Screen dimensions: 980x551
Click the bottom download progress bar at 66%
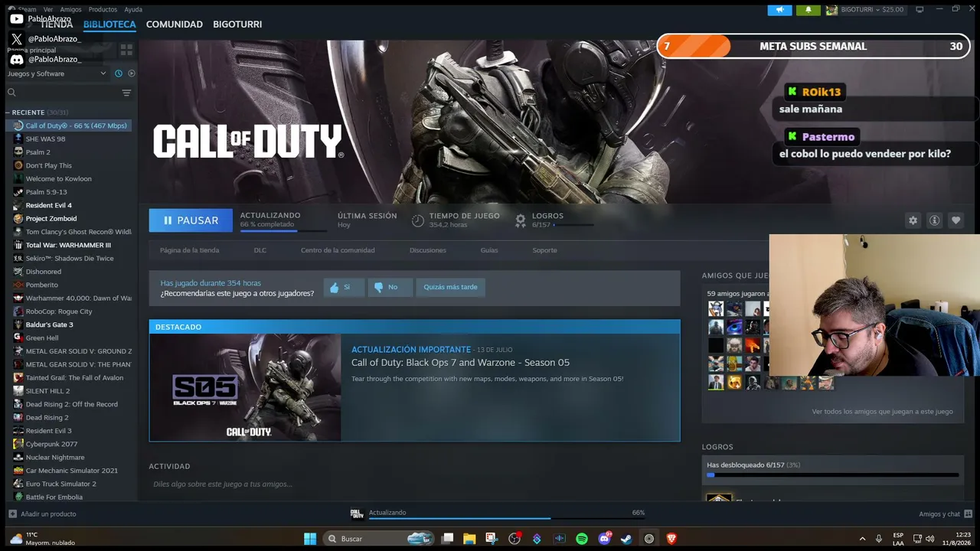pyautogui.click(x=507, y=518)
